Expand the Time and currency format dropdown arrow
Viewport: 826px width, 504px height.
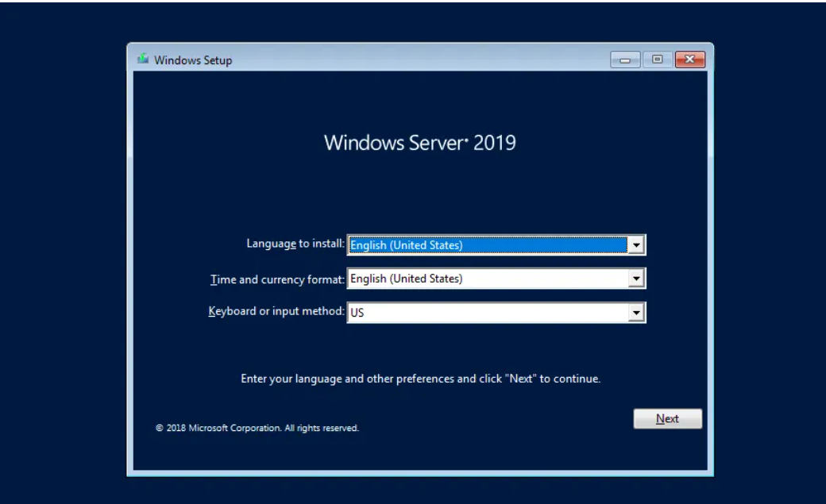636,278
